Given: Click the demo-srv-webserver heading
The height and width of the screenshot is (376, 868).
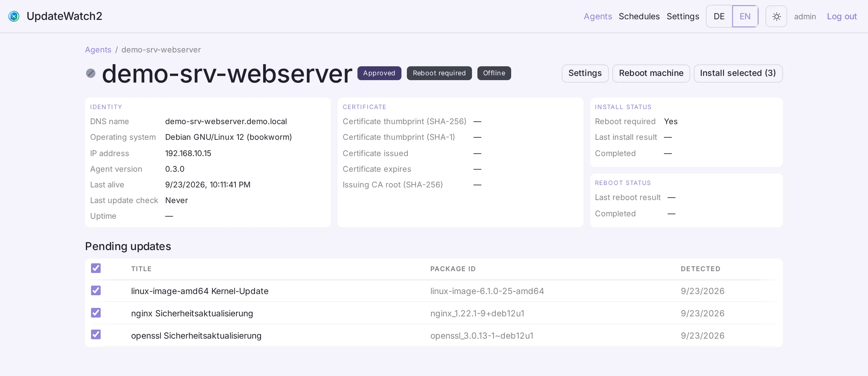Looking at the screenshot, I should [x=227, y=74].
